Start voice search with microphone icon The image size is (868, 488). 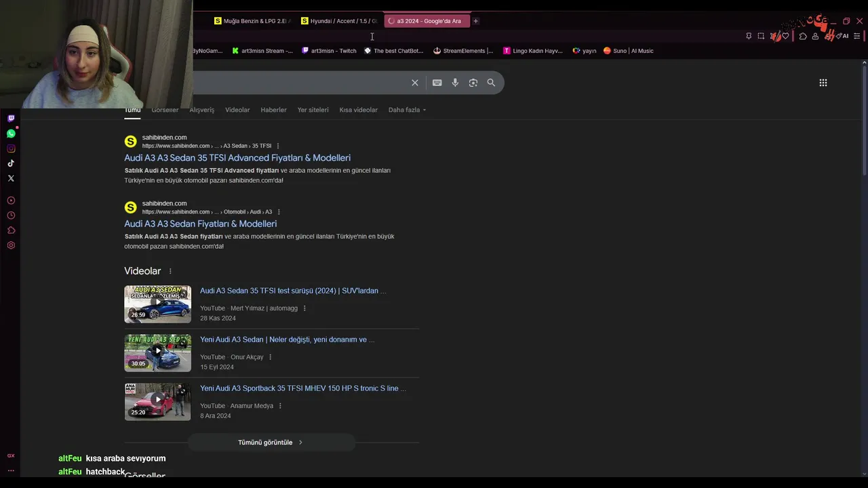click(x=455, y=83)
